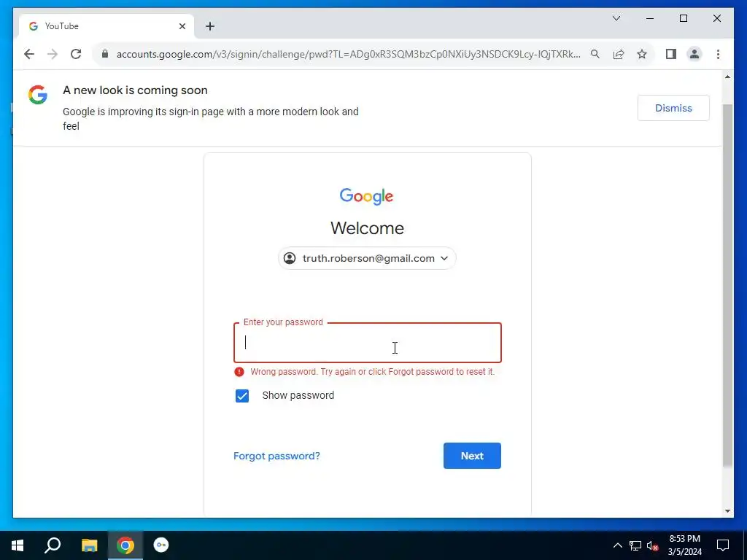
Task: Follow the Forgot password? link
Action: click(x=276, y=456)
